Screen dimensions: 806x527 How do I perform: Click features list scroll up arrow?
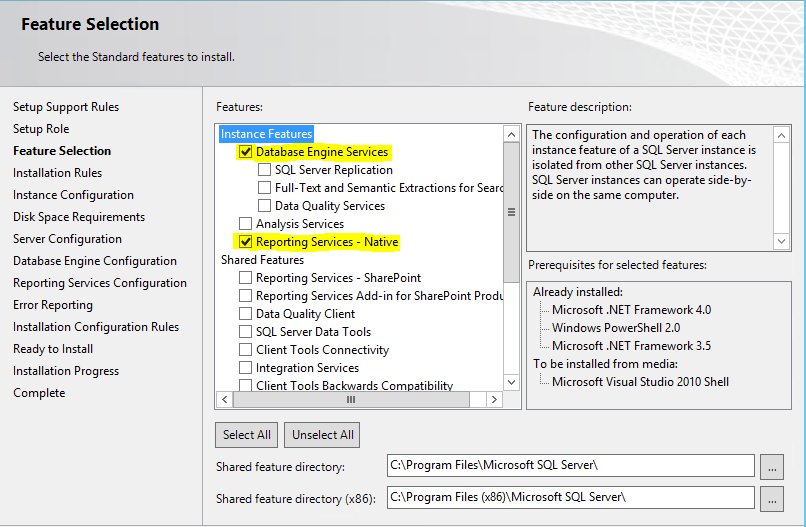click(511, 135)
